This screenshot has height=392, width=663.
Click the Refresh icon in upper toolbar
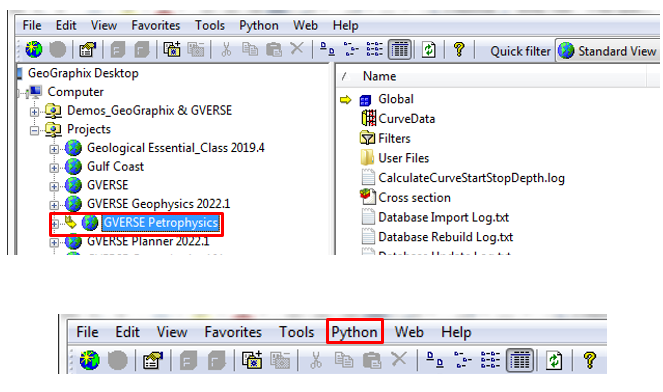click(429, 49)
